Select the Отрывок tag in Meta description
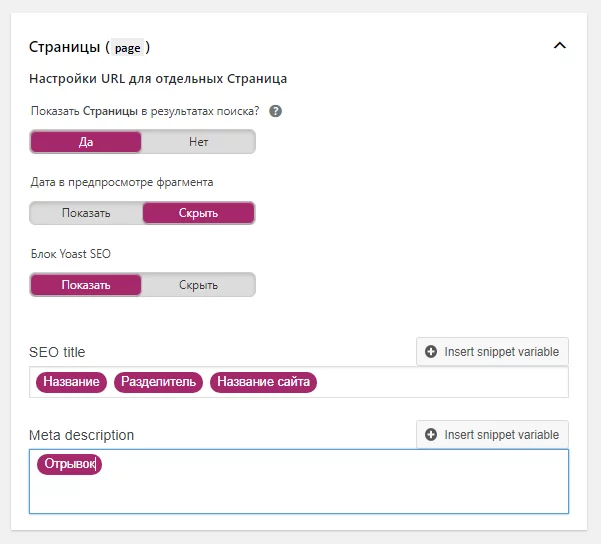Image resolution: width=601 pixels, height=544 pixels. tap(69, 464)
